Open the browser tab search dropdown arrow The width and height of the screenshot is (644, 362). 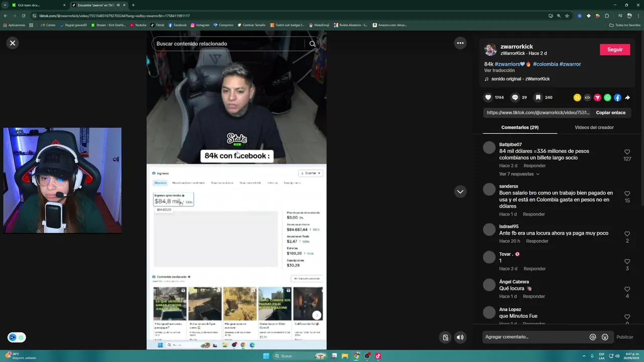click(5, 5)
